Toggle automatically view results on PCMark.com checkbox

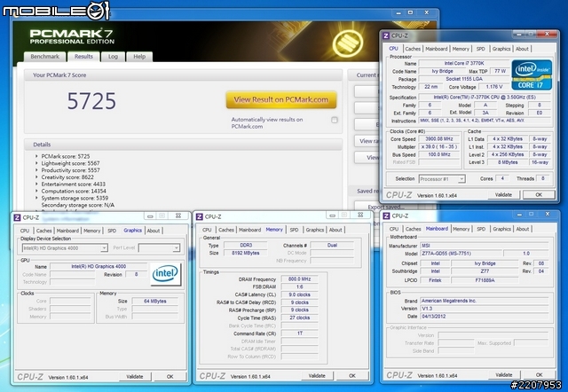pyautogui.click(x=335, y=120)
